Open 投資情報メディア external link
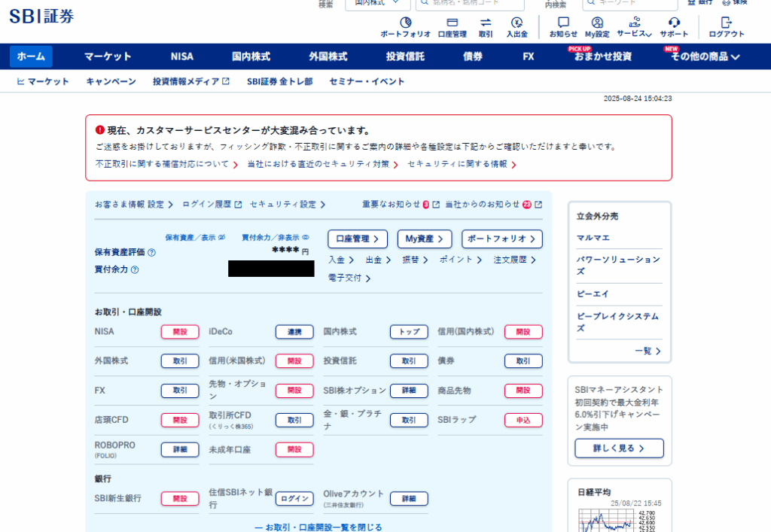 tap(190, 81)
